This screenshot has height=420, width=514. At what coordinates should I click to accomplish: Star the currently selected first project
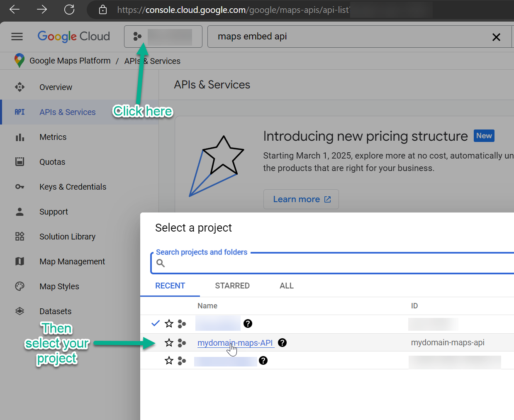(x=169, y=324)
